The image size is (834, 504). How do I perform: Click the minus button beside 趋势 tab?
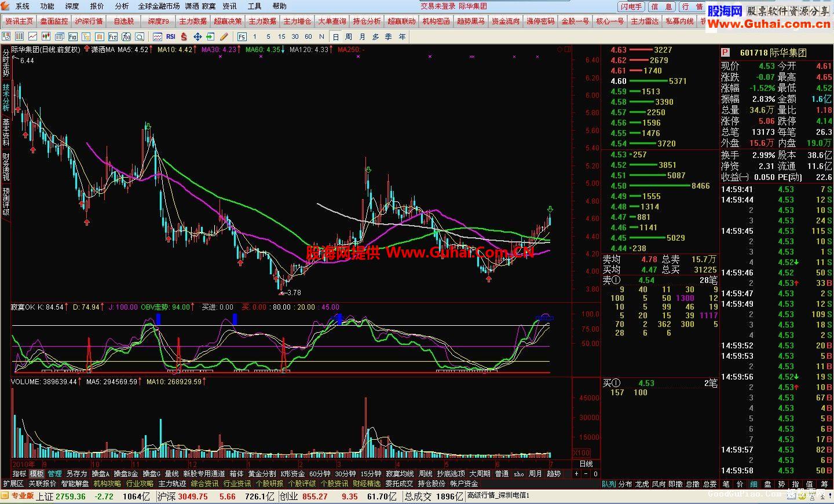pyautogui.click(x=586, y=473)
